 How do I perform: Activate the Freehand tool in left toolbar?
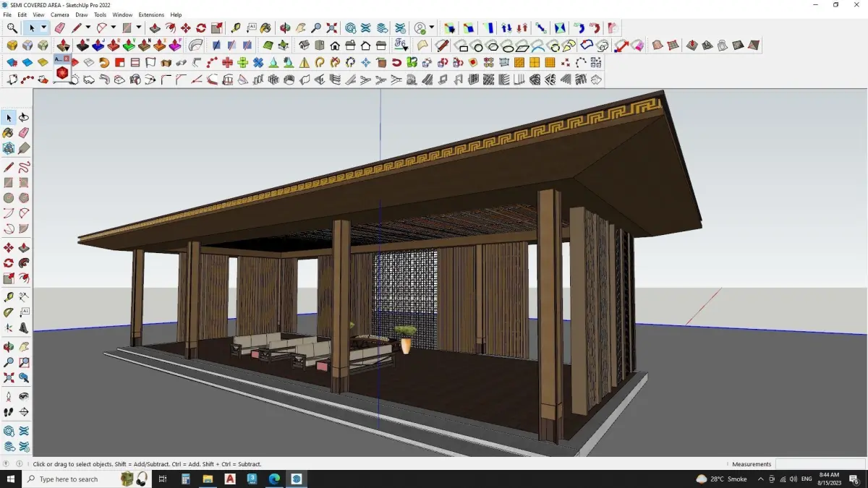tap(24, 167)
